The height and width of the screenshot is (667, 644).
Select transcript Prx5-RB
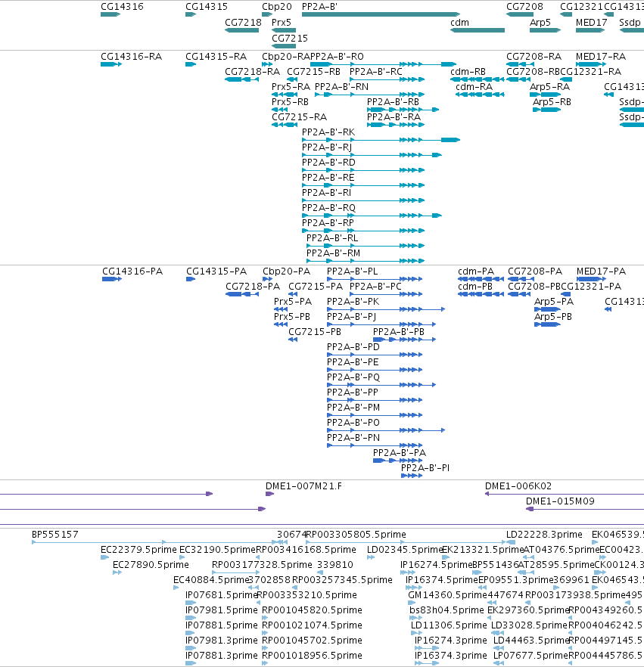pos(291,102)
